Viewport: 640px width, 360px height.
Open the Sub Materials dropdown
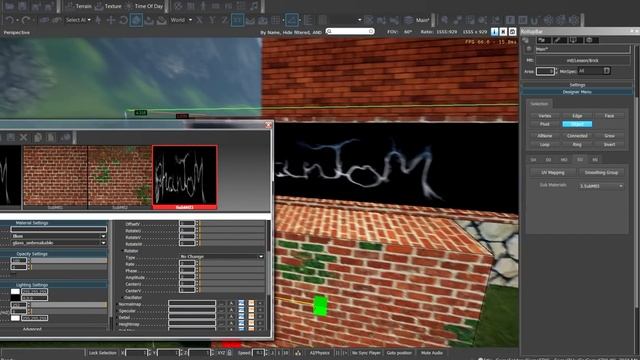[x=601, y=186]
